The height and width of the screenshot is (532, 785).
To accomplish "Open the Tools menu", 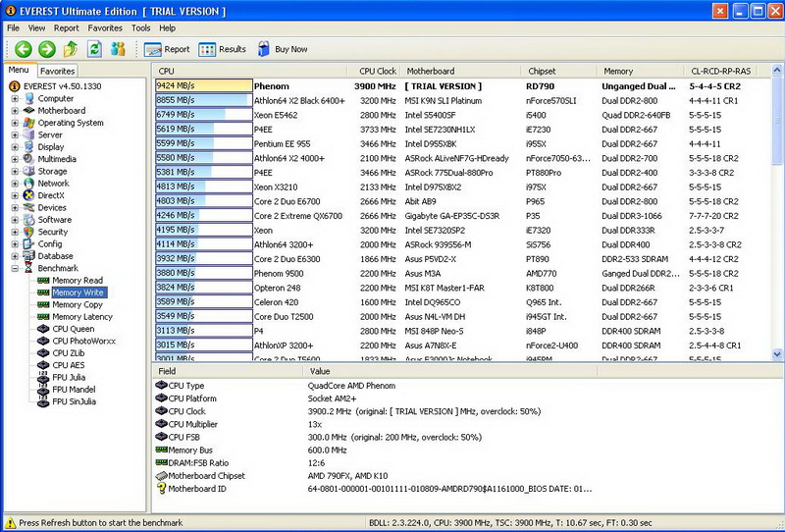I will tap(140, 28).
